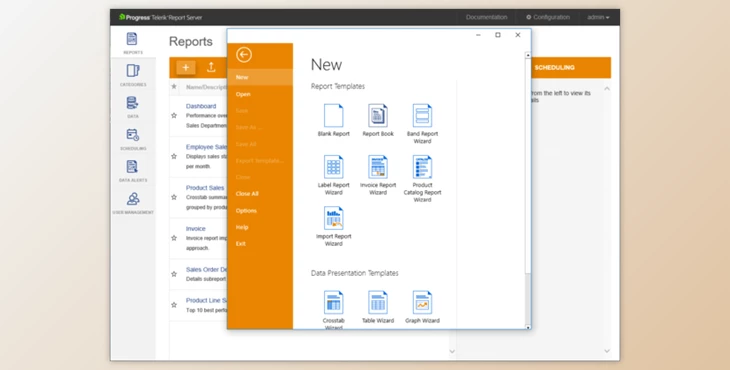Screen dimensions: 730x370
Task: Toggle favorite star for the Product Sales report
Action: (x=174, y=197)
